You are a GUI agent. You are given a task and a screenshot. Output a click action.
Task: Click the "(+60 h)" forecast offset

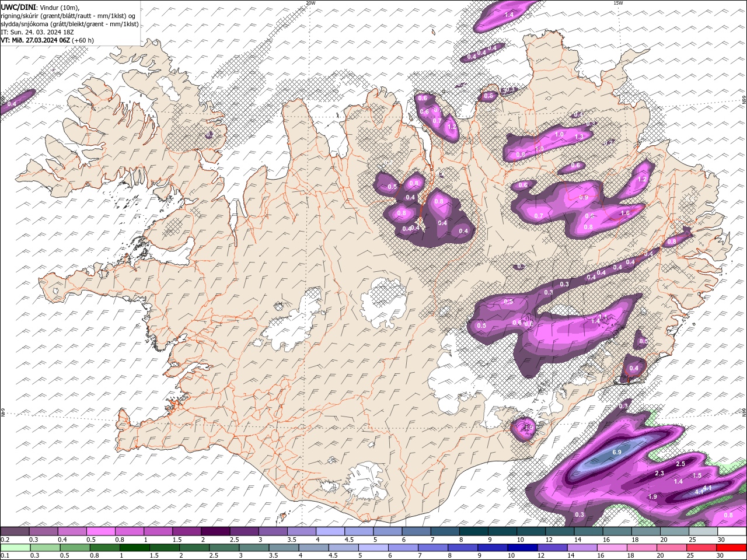point(82,40)
